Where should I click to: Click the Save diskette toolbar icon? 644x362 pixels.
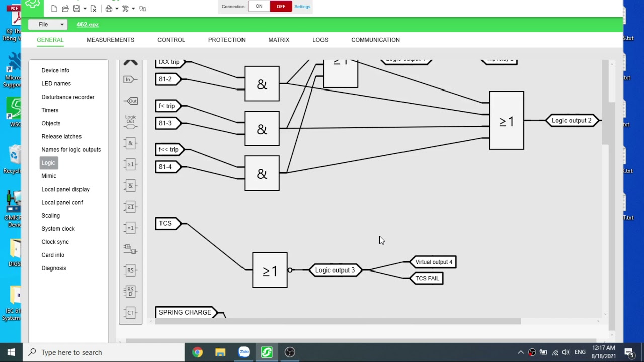(x=76, y=9)
